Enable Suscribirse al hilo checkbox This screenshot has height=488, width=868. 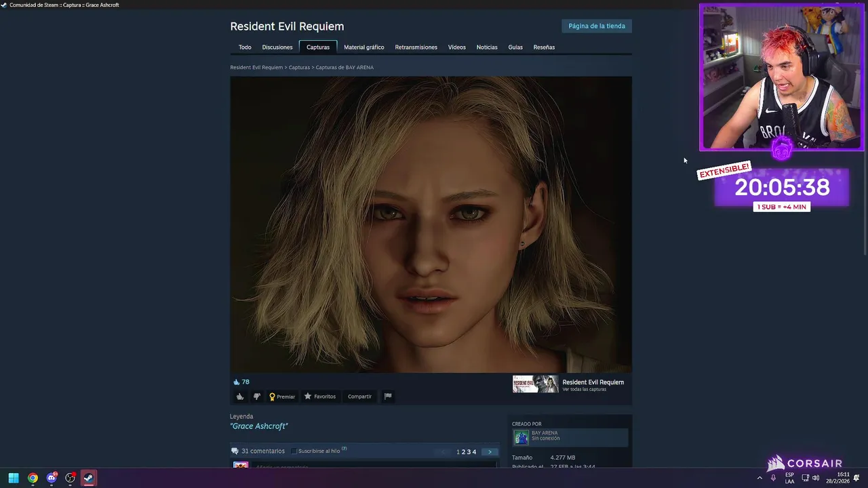(x=294, y=451)
